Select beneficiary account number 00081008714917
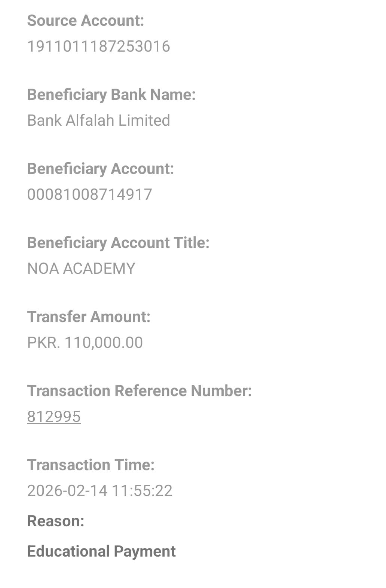The width and height of the screenshot is (386, 588). 89,195
